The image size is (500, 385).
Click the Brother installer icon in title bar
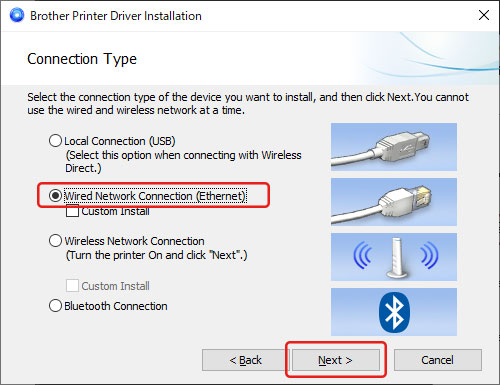pos(17,15)
